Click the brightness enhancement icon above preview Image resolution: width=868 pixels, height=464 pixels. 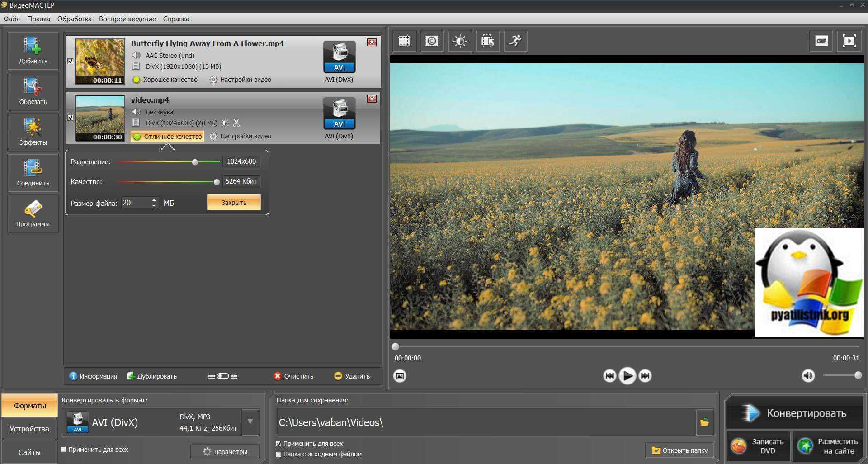(x=460, y=41)
